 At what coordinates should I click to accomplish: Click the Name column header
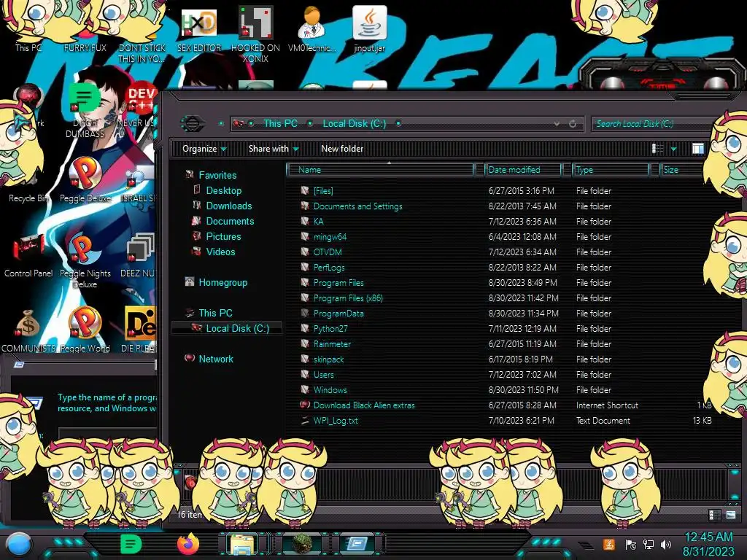tap(380, 170)
